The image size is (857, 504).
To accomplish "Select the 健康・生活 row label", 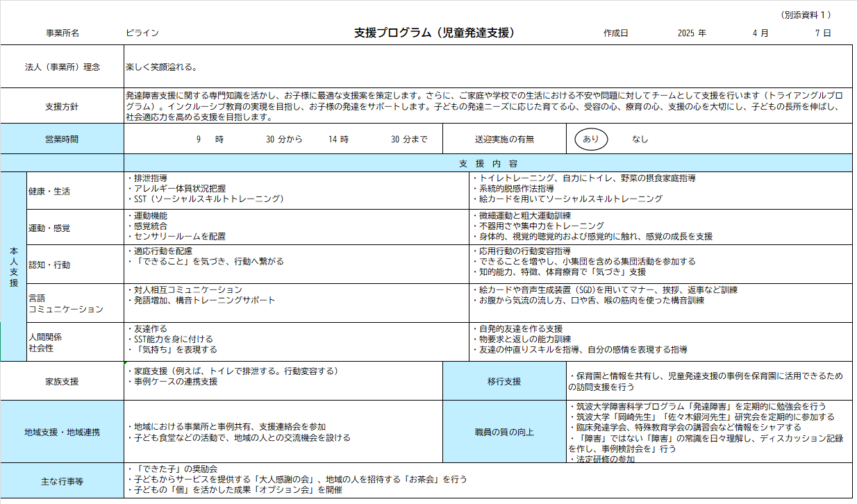I will (x=49, y=191).
